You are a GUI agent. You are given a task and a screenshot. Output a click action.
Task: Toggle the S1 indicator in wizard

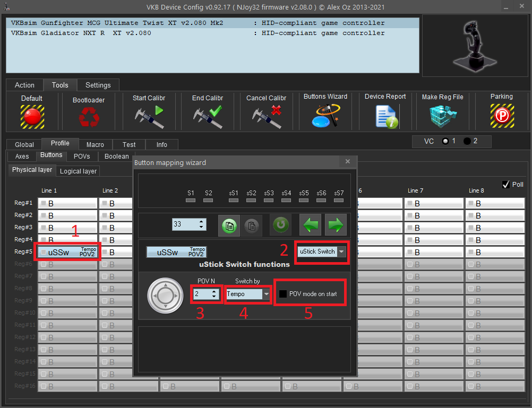(191, 201)
